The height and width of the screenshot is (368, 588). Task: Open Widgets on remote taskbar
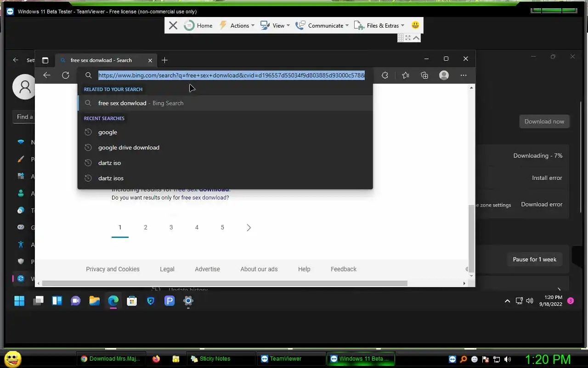click(x=57, y=301)
